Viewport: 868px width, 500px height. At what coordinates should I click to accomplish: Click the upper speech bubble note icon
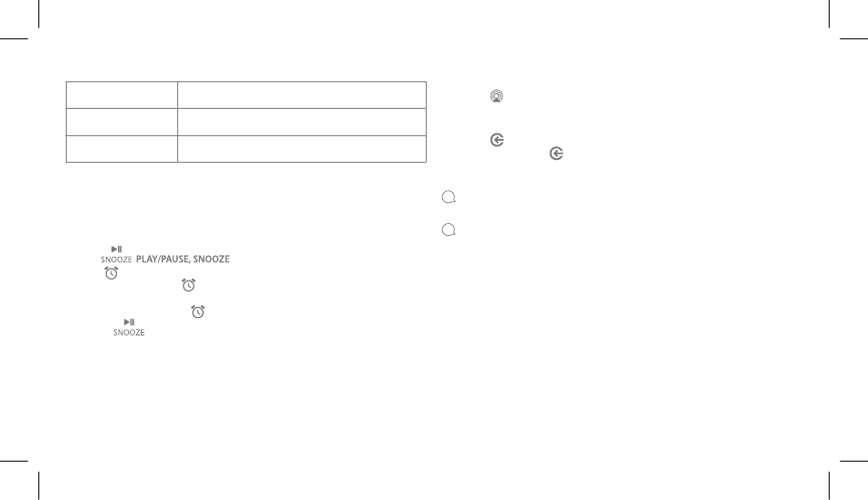tap(449, 197)
